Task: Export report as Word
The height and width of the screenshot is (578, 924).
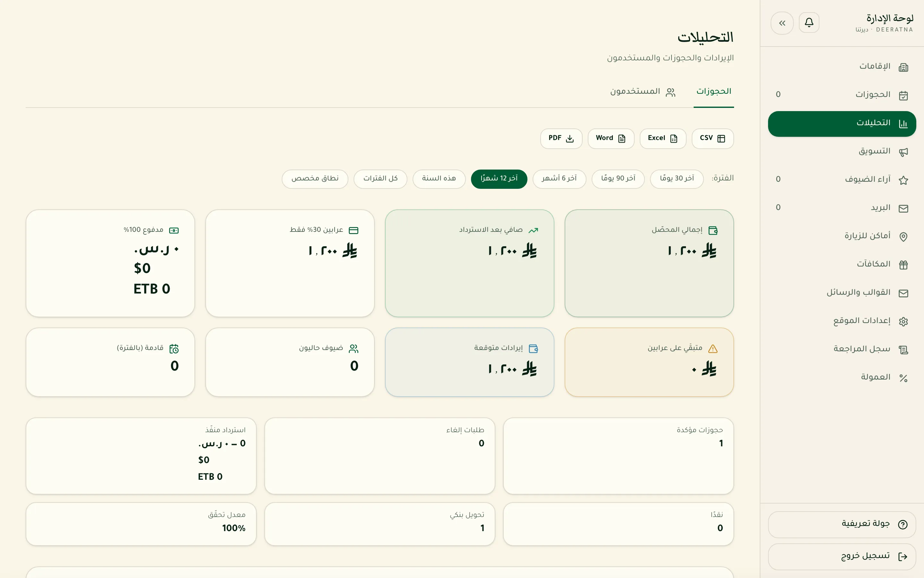Action: click(x=611, y=138)
